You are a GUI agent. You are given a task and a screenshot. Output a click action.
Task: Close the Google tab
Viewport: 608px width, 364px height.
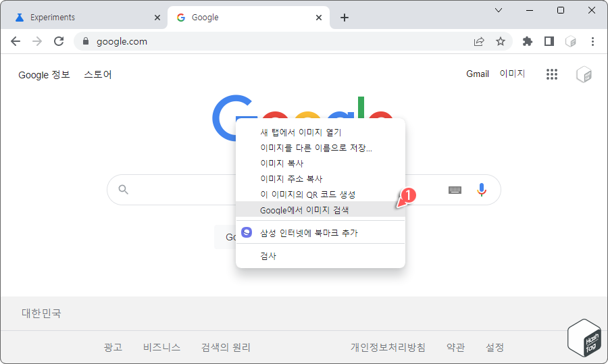tap(319, 18)
